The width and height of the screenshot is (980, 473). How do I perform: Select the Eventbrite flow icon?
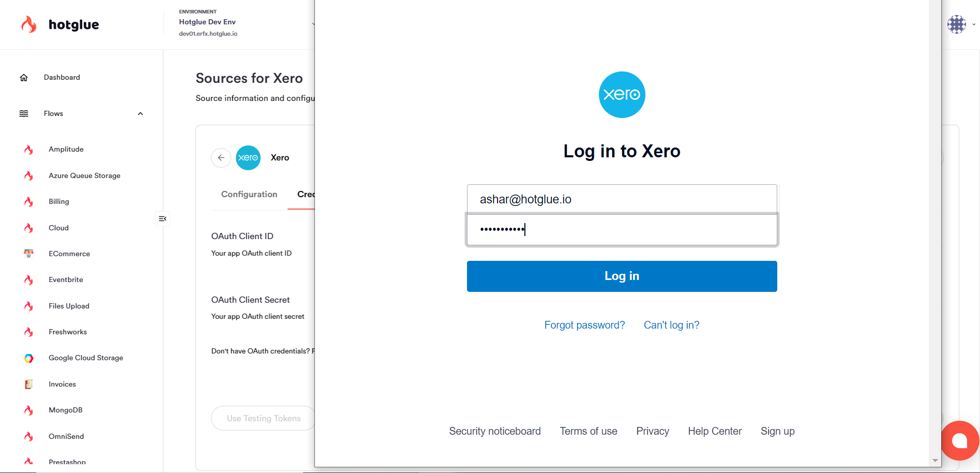pyautogui.click(x=29, y=280)
